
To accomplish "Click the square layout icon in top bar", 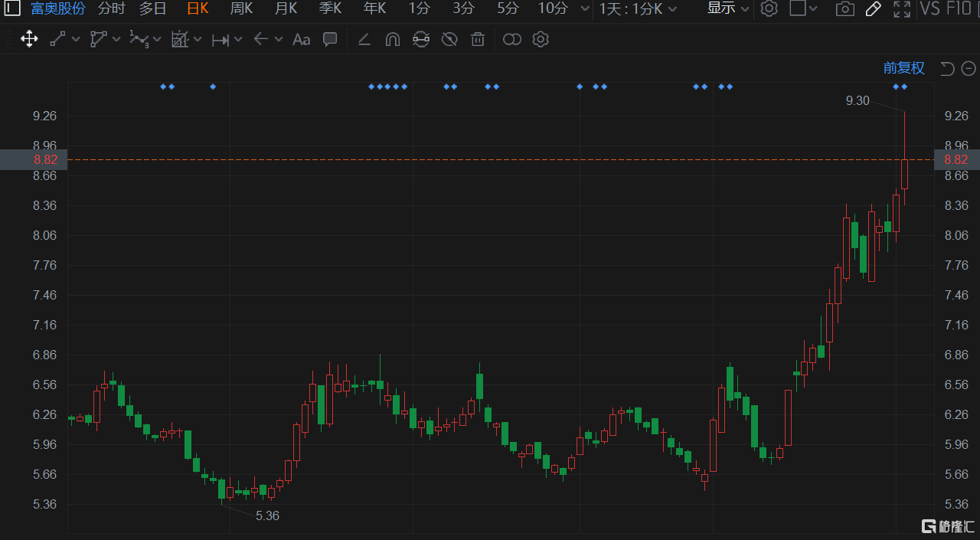I will [x=798, y=8].
